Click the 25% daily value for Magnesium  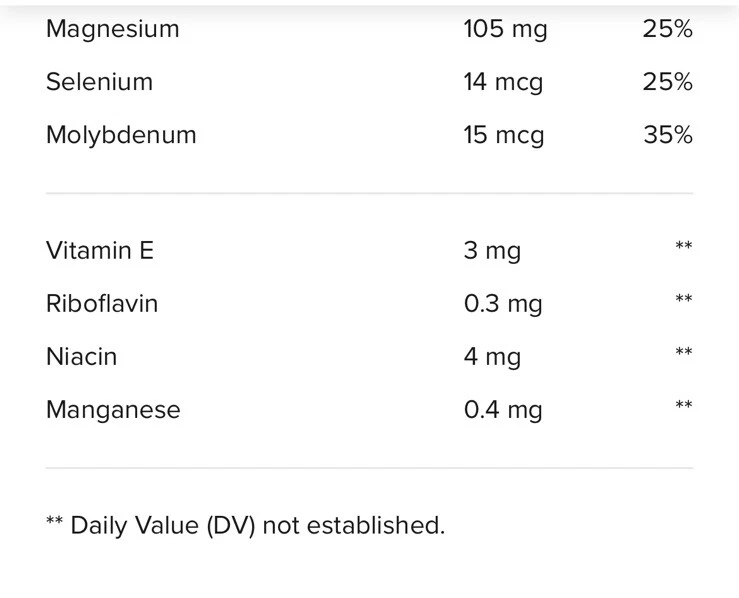coord(667,29)
